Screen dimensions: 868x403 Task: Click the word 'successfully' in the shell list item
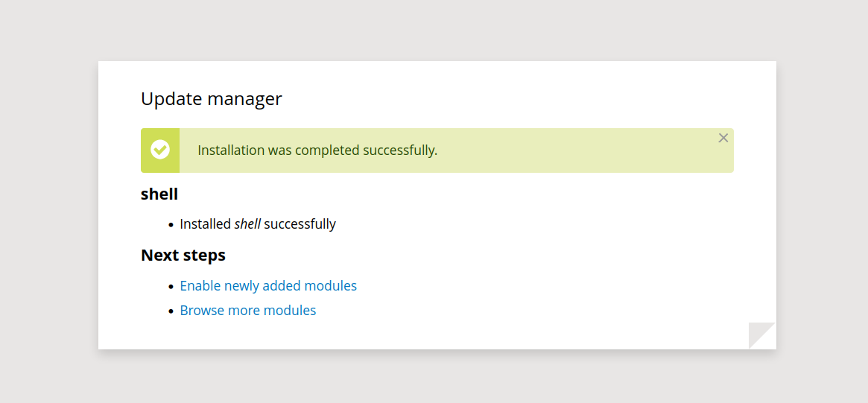pos(300,224)
